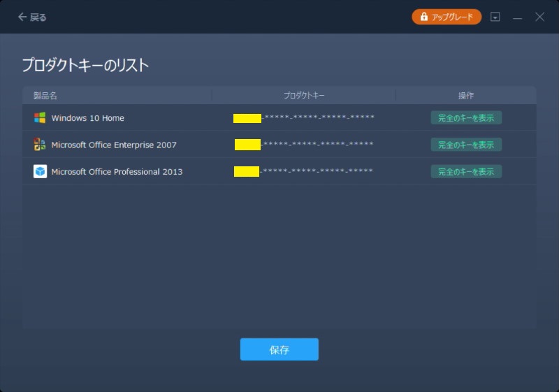559x392 pixels.
Task: Click the 保存 save button
Action: tap(279, 349)
